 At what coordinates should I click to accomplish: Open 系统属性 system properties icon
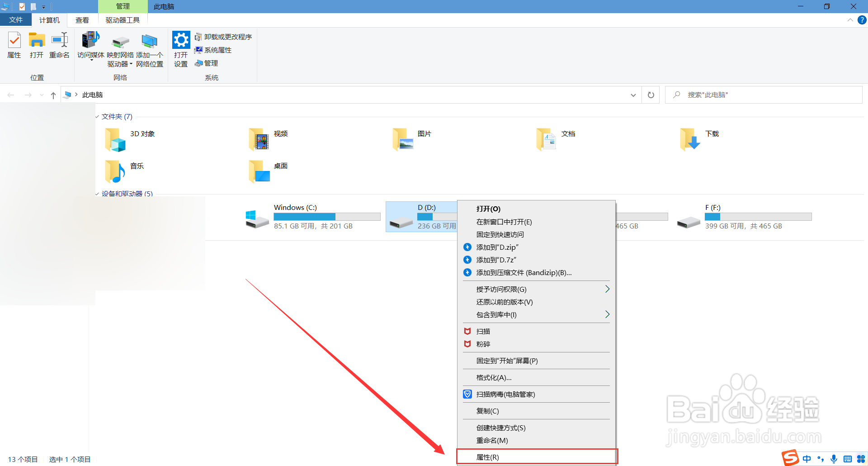tap(213, 50)
